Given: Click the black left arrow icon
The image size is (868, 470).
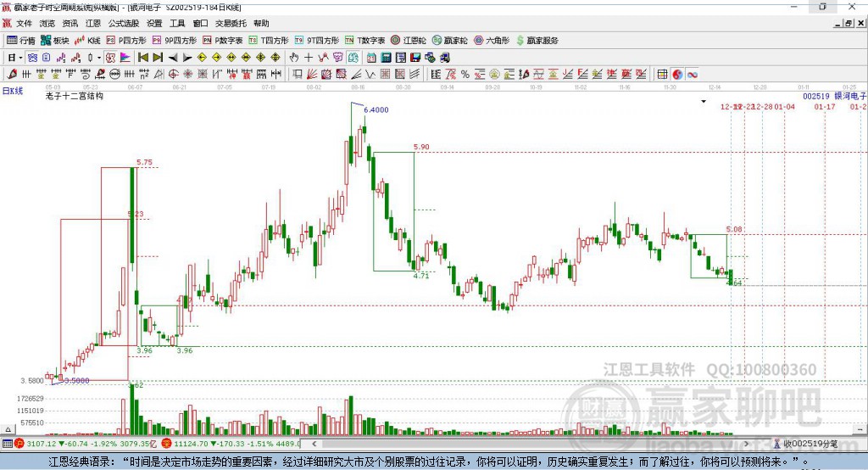Looking at the screenshot, I should tap(173, 58).
